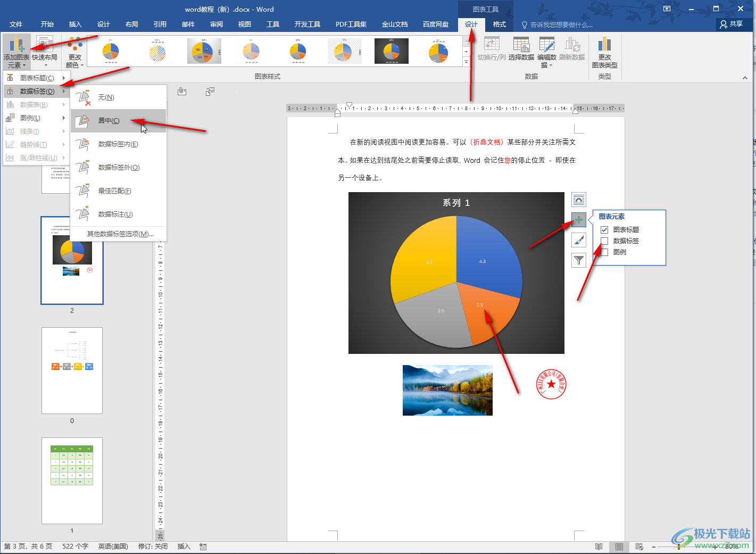
Task: Click the chart title 系列 1
Action: (456, 203)
